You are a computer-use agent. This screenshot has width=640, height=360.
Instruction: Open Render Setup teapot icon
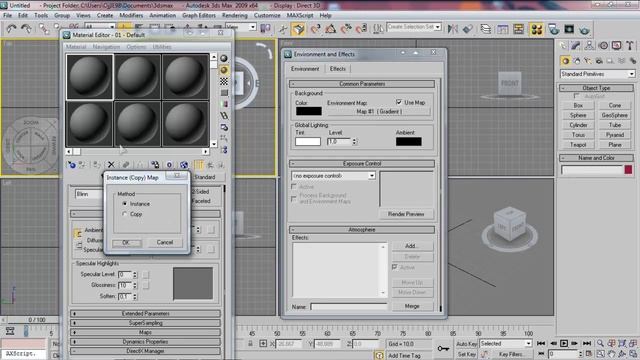click(553, 29)
